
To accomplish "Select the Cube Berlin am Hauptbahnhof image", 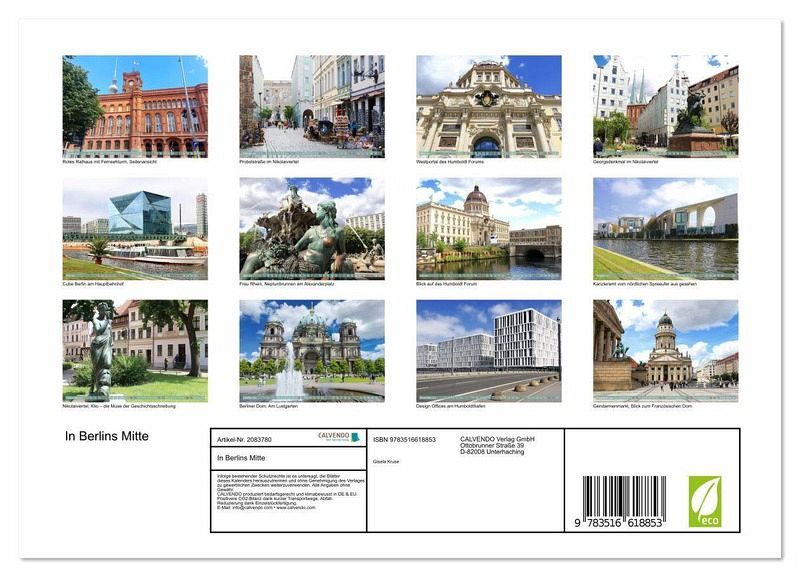I will point(135,229).
